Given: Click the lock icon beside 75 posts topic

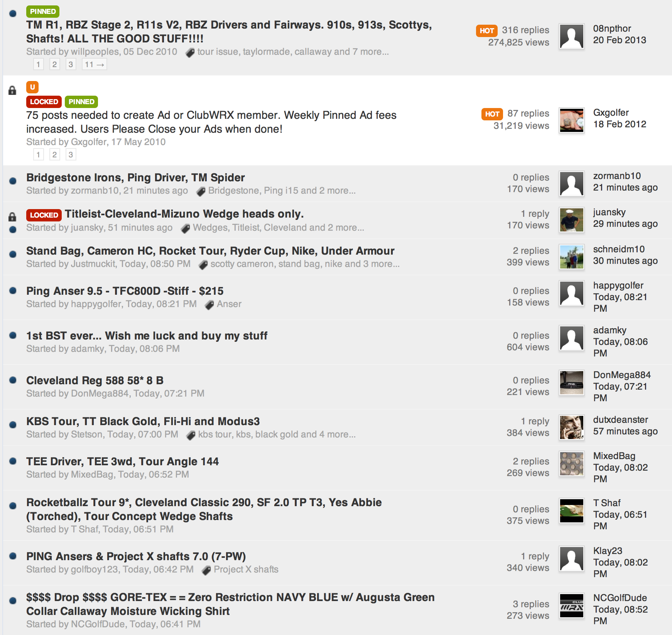Looking at the screenshot, I should pos(12,91).
